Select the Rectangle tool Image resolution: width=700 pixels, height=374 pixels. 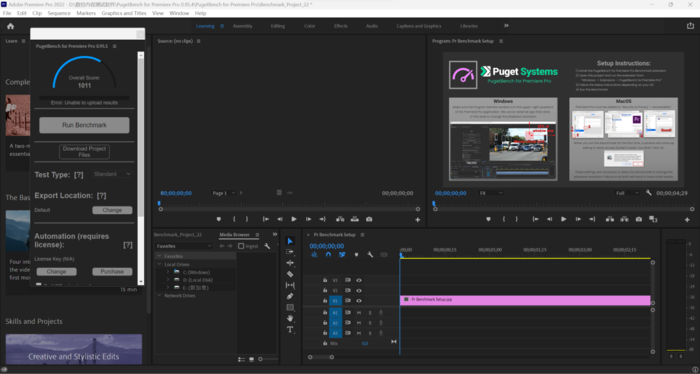(290, 308)
